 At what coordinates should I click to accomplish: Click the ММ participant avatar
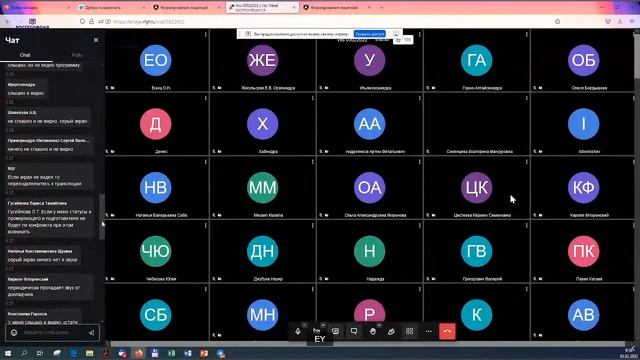[262, 188]
